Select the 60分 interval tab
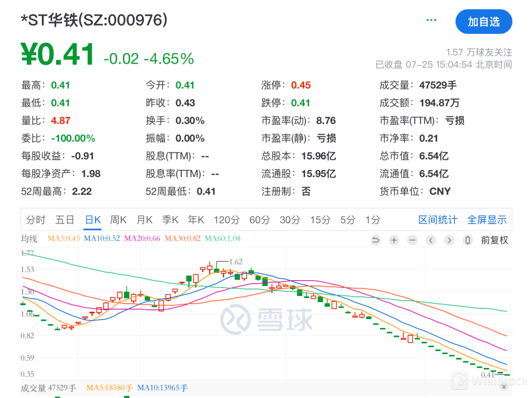 (259, 220)
